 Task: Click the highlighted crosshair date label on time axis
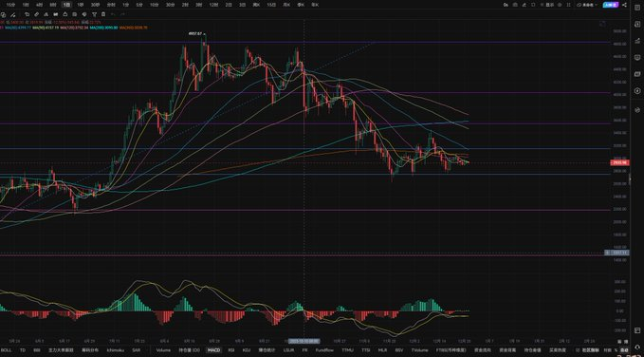(x=304, y=341)
